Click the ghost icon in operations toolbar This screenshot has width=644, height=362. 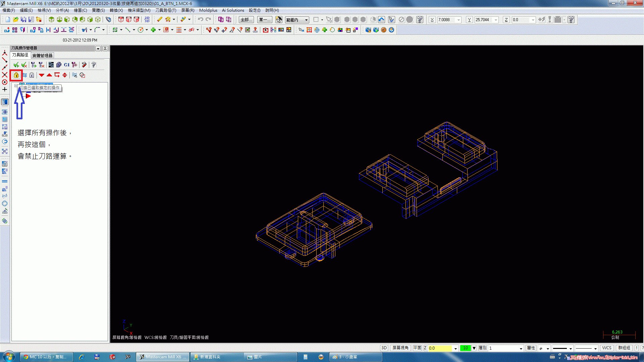click(32, 75)
